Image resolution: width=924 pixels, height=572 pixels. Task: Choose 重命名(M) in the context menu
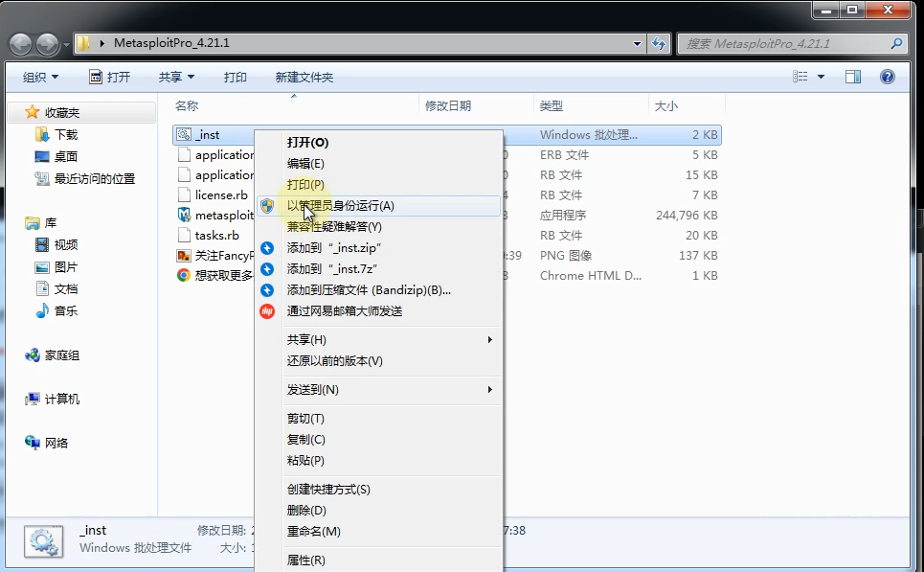click(379, 532)
